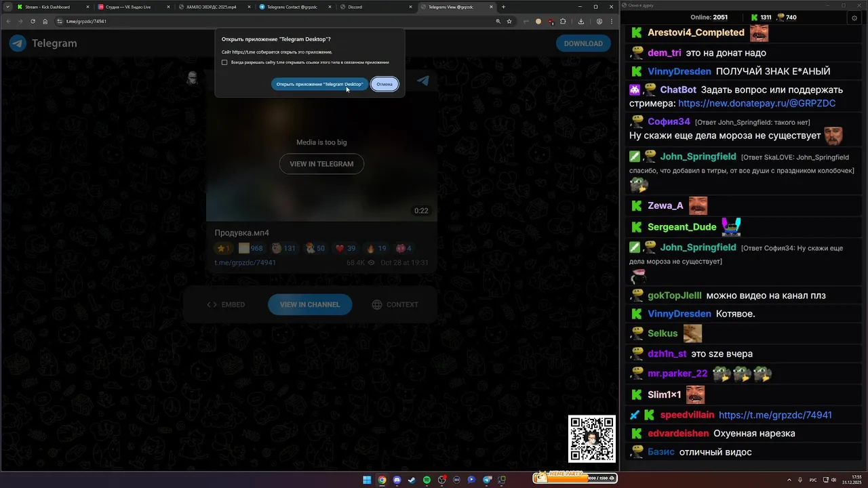Go to the browser home page

[x=45, y=21]
